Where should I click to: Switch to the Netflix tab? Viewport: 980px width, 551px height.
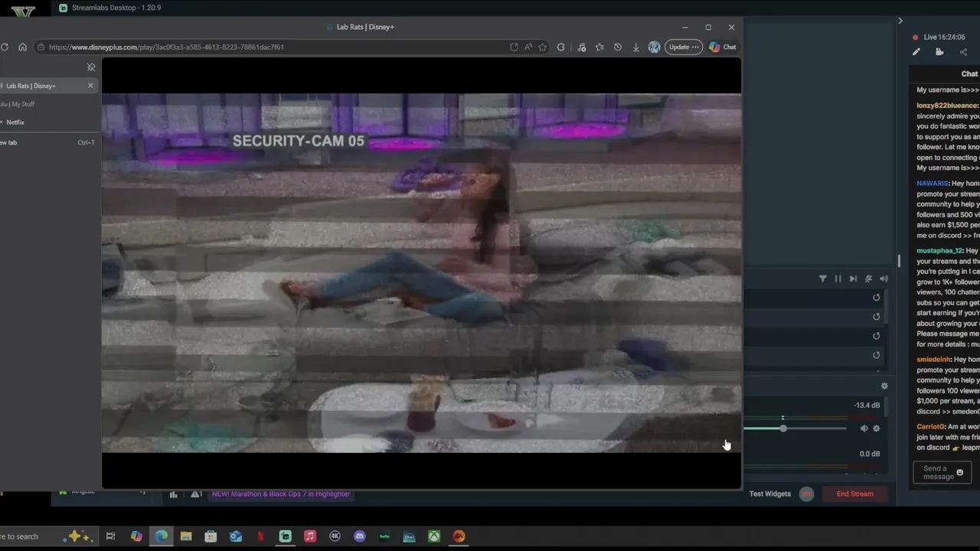[47, 122]
